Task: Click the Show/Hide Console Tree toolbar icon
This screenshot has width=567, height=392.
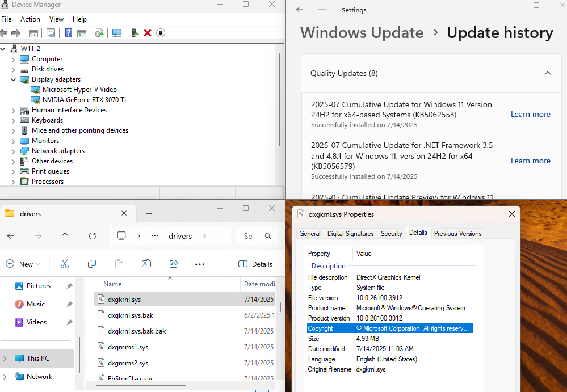Action: (x=33, y=33)
